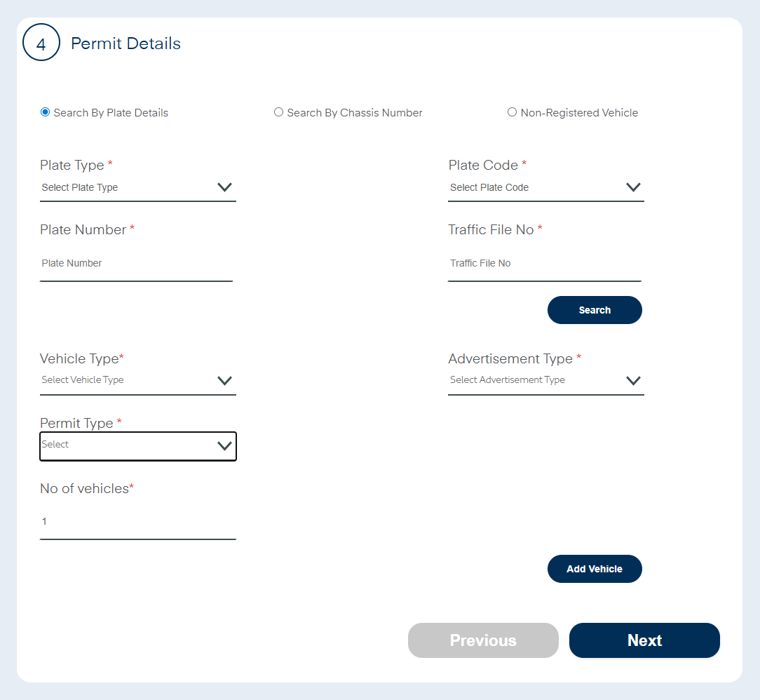Click the Advertisement Type chevron arrow
This screenshot has width=760, height=700.
coord(633,380)
